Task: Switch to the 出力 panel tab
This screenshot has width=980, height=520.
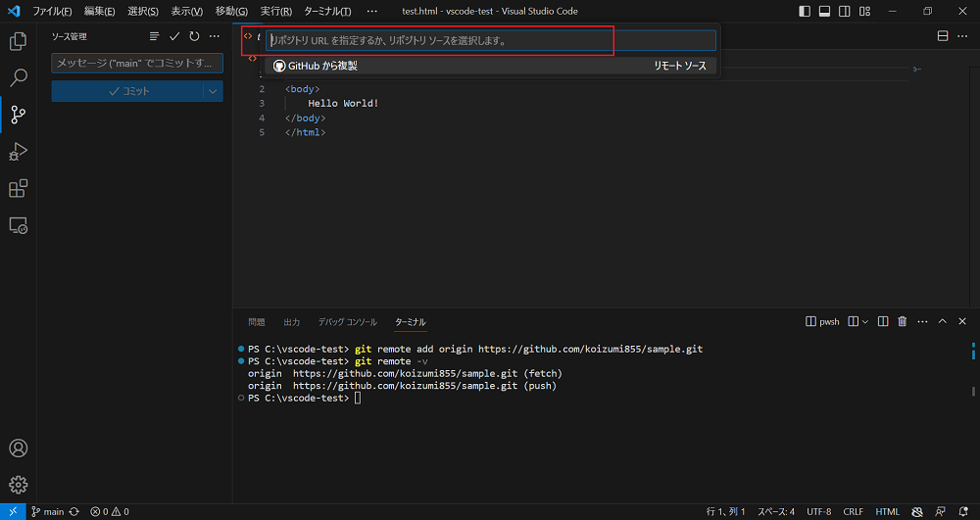Action: pyautogui.click(x=292, y=322)
